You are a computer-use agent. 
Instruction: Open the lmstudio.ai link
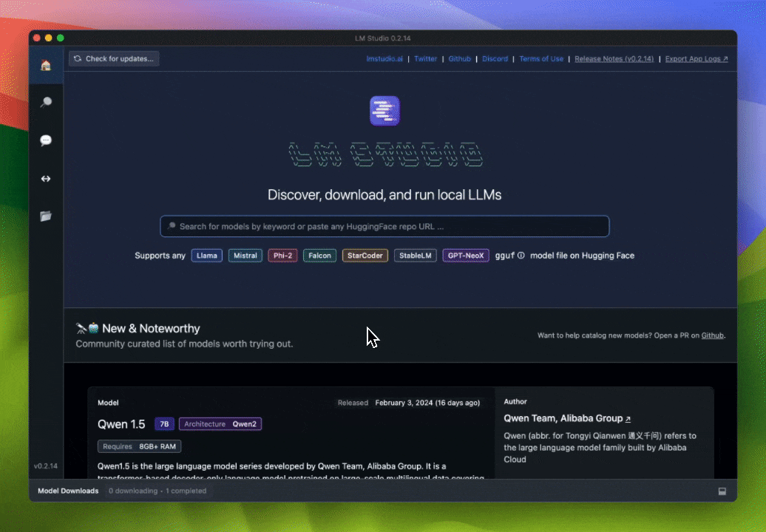384,59
